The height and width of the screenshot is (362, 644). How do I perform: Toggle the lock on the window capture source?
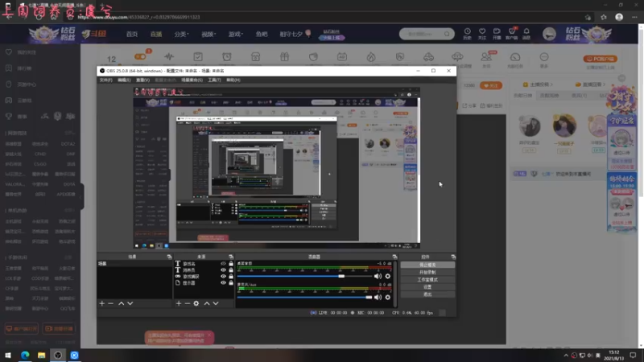(231, 276)
